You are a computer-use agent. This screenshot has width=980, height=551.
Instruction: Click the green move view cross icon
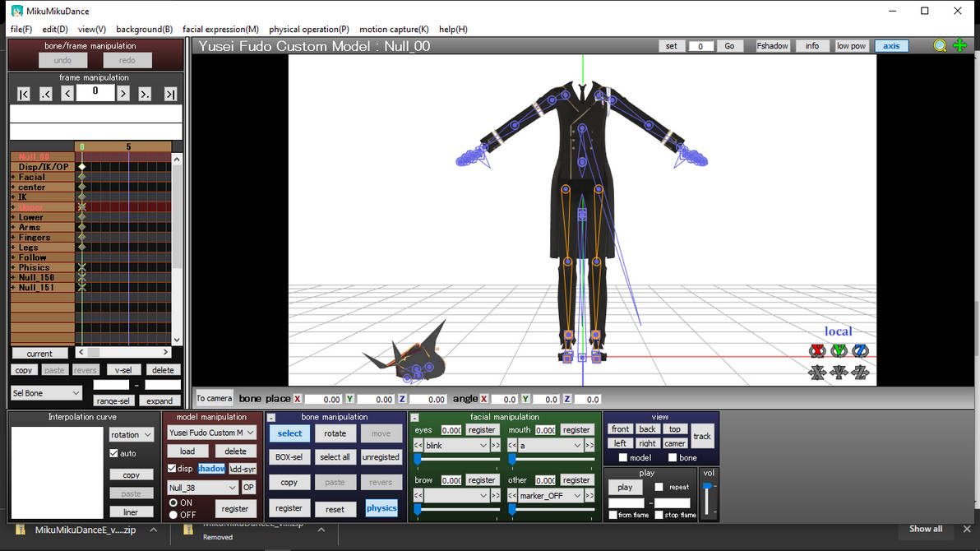960,46
